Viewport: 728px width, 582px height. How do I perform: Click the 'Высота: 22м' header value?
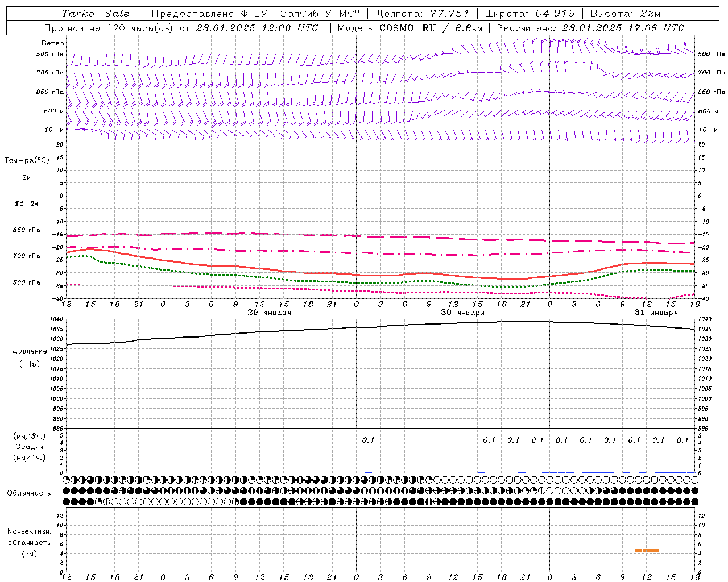[626, 14]
